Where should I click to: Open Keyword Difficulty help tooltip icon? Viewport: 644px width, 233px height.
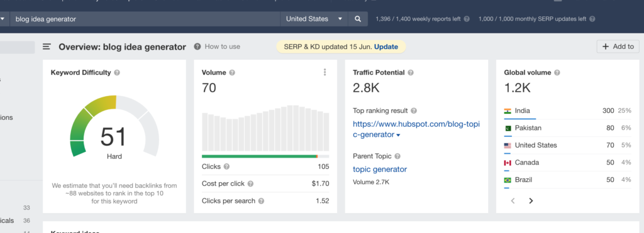[117, 73]
